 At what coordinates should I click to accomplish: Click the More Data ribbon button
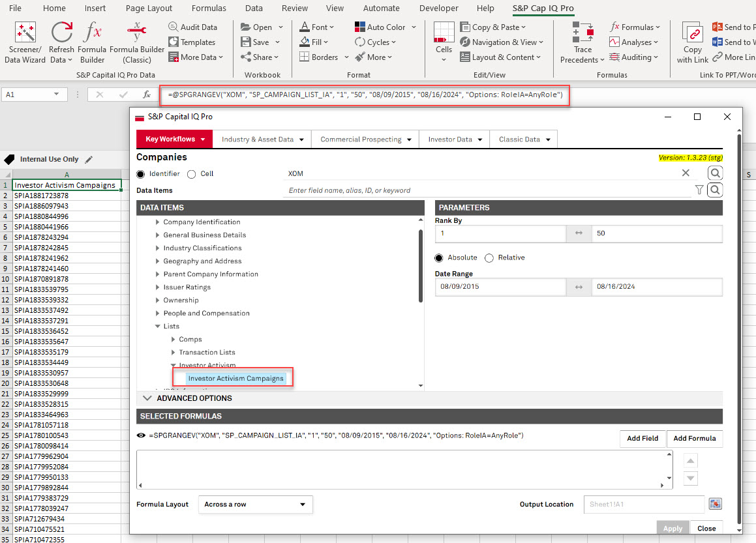pos(196,57)
